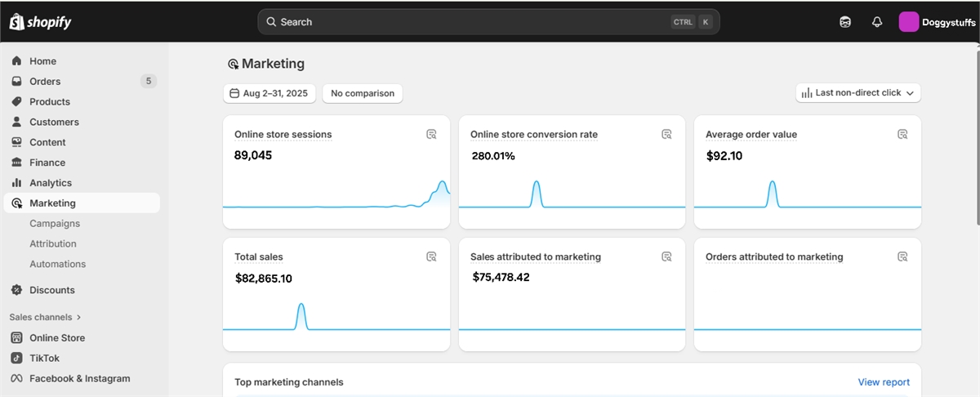Screen dimensions: 980x397
Task: Go to Orders in the sidebar
Action: click(45, 81)
